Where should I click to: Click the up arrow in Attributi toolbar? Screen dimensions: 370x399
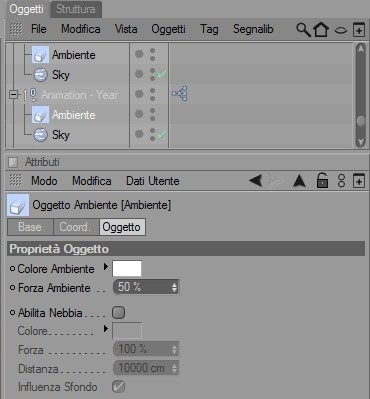[299, 181]
